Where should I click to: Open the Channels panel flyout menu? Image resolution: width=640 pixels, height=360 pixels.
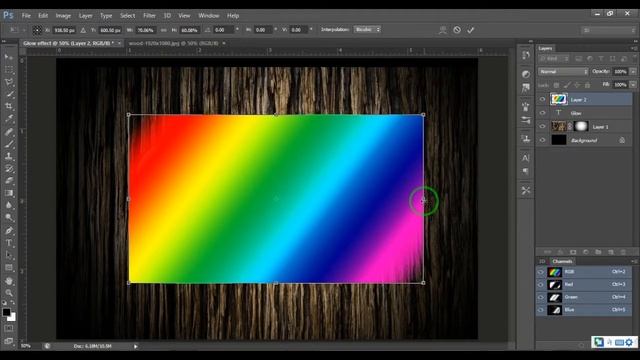[633, 261]
